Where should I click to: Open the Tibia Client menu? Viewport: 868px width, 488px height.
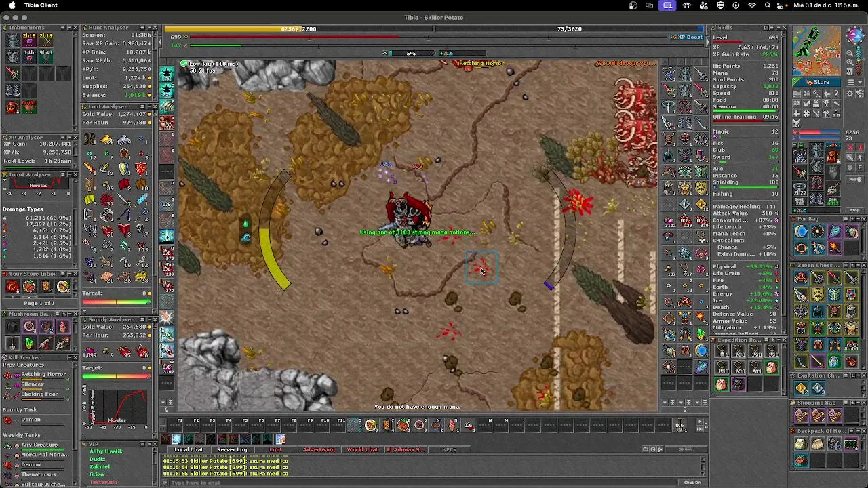click(41, 5)
